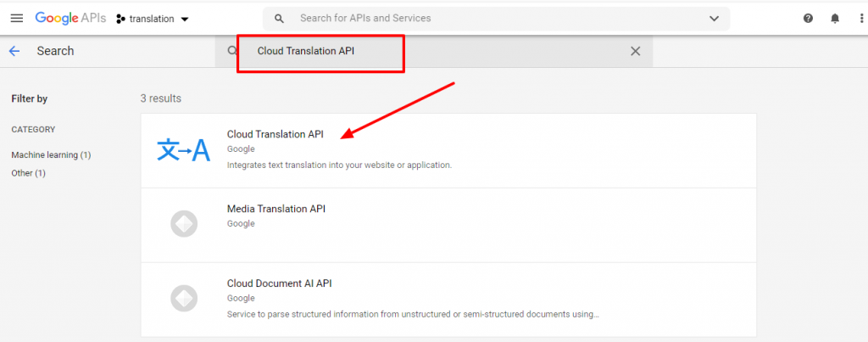Open the help question mark icon
Image resolution: width=868 pixels, height=342 pixels.
[x=808, y=19]
